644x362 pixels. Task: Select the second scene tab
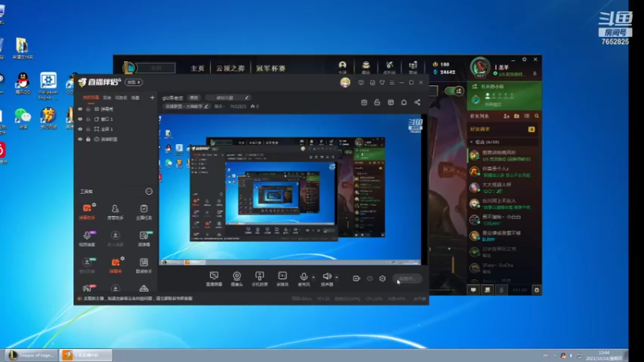pyautogui.click(x=107, y=97)
